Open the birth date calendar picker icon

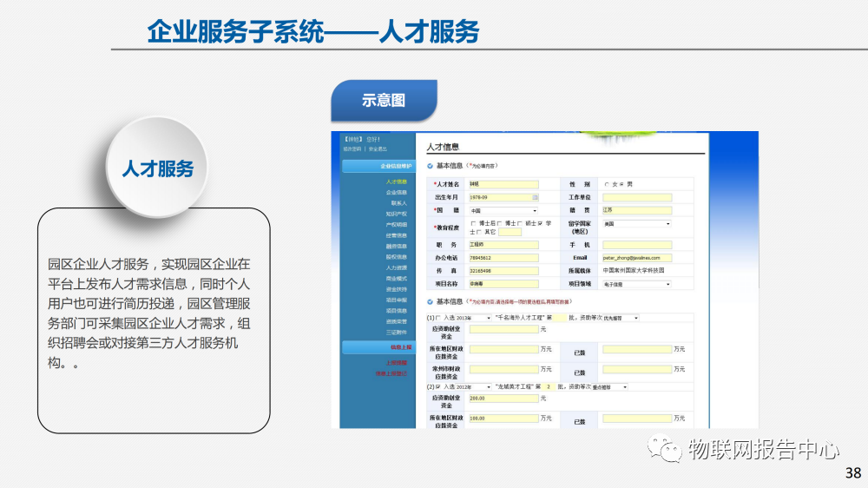click(535, 197)
